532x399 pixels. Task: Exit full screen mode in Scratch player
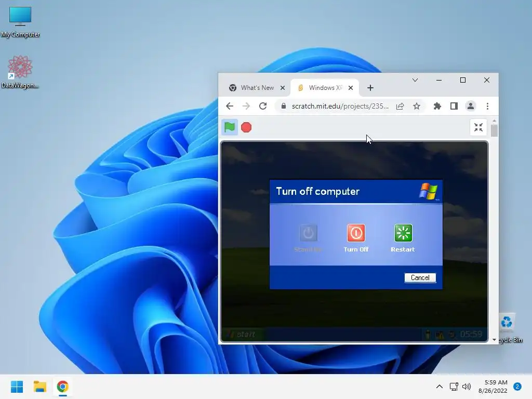[478, 127]
